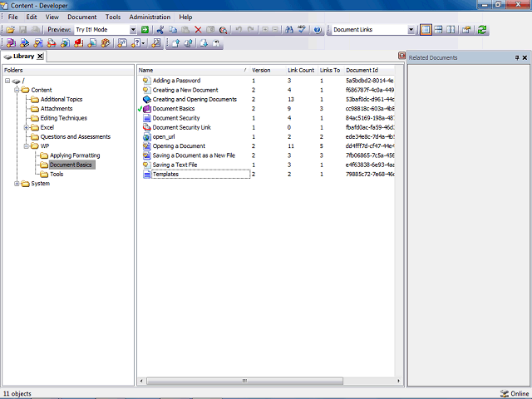This screenshot has width=532, height=399.
Task: Select the Opening a Document row
Action: [267, 146]
